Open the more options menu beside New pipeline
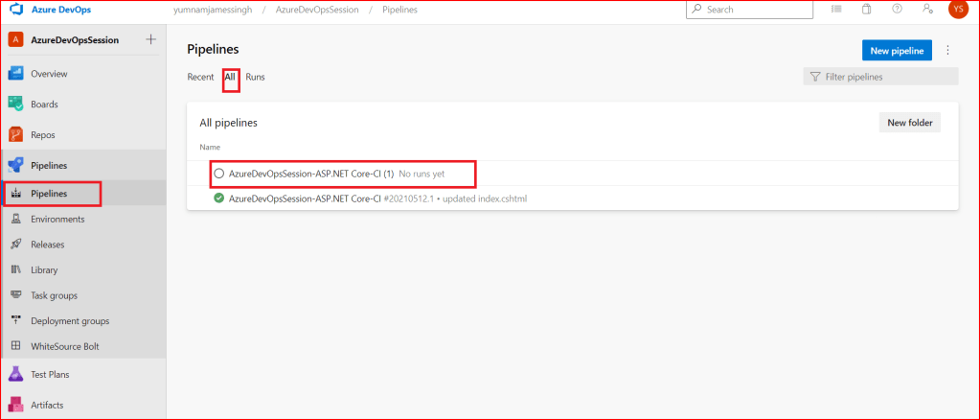The image size is (980, 420). [x=948, y=50]
